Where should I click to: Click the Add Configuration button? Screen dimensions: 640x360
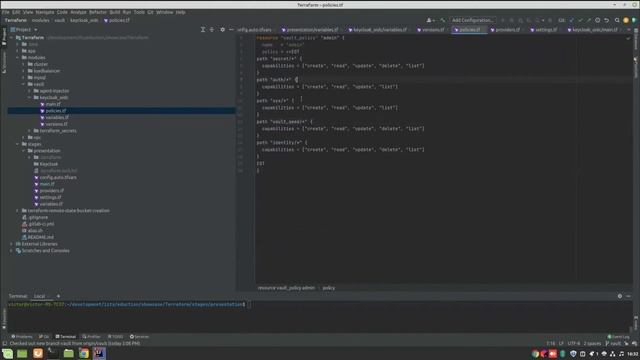pos(473,20)
